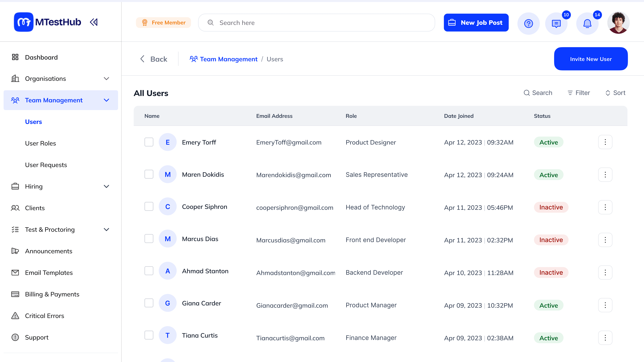Screen dimensions: 644x362
Task: Collapse sidebar with double-chevron icon
Action: point(94,22)
